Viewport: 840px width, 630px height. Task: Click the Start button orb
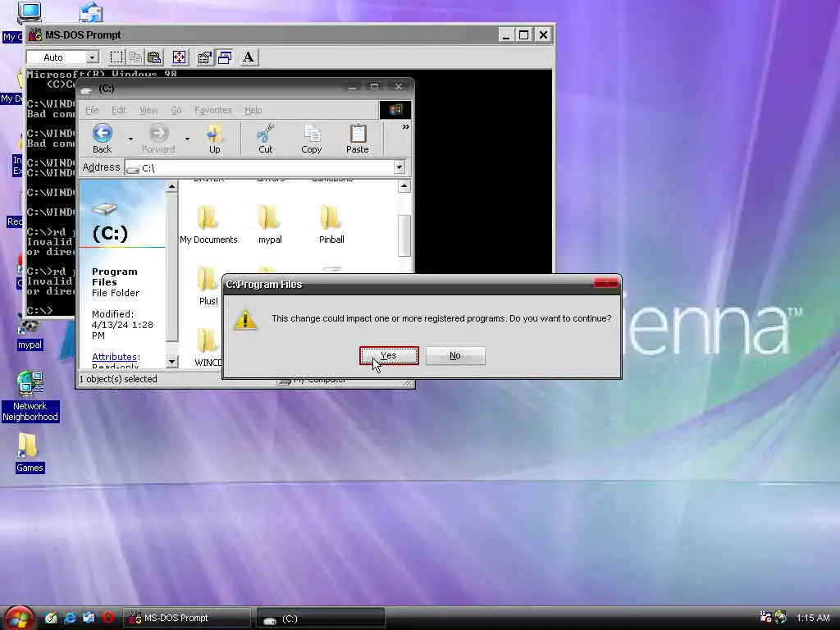[20, 618]
